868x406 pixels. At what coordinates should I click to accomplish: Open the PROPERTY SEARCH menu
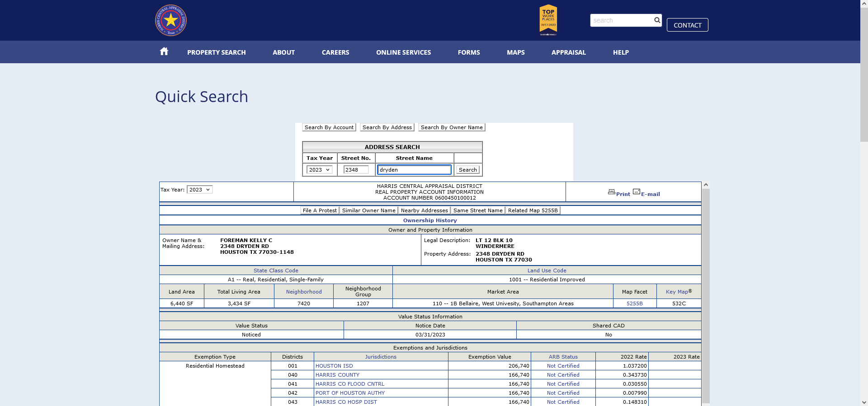[x=217, y=52]
